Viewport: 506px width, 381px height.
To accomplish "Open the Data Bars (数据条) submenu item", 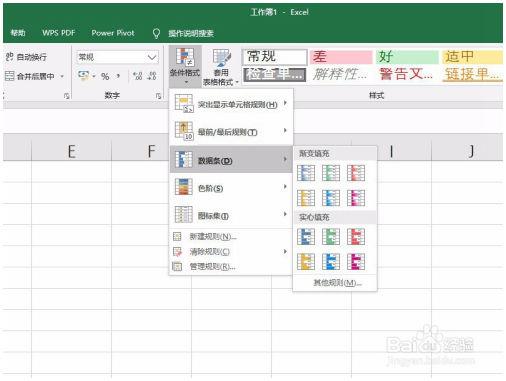I will tap(231, 159).
